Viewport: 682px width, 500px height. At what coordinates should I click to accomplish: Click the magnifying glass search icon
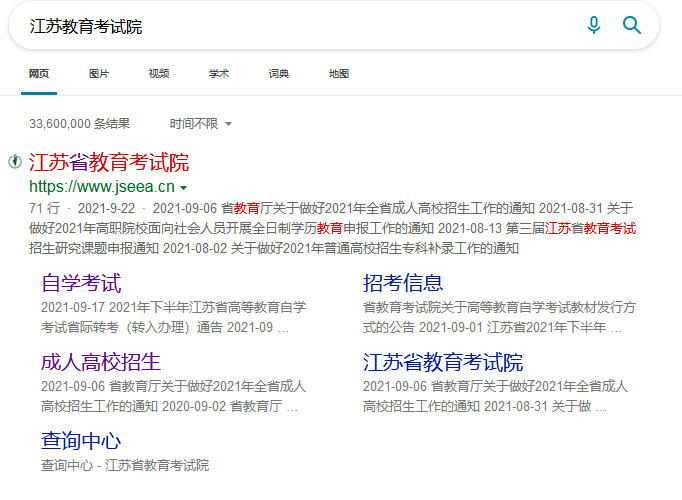coord(632,25)
